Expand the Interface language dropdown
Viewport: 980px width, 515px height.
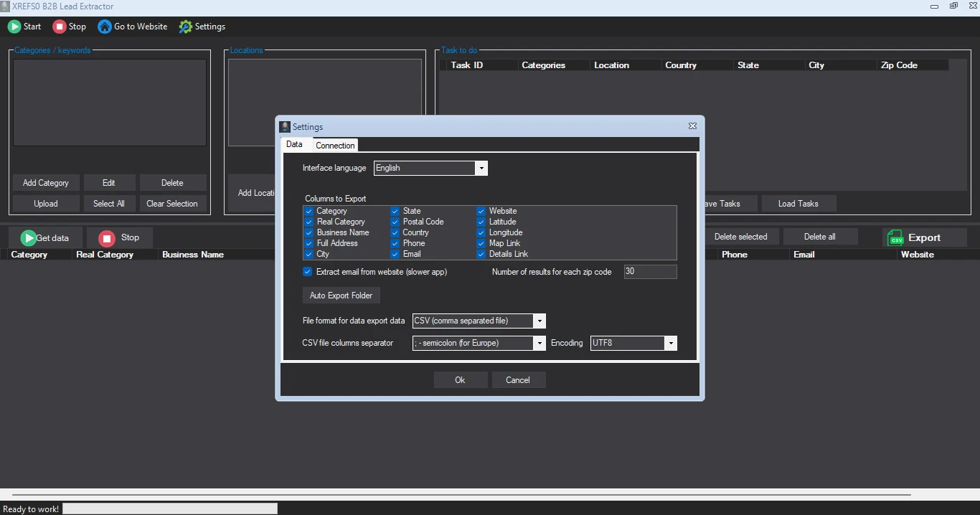coord(481,168)
